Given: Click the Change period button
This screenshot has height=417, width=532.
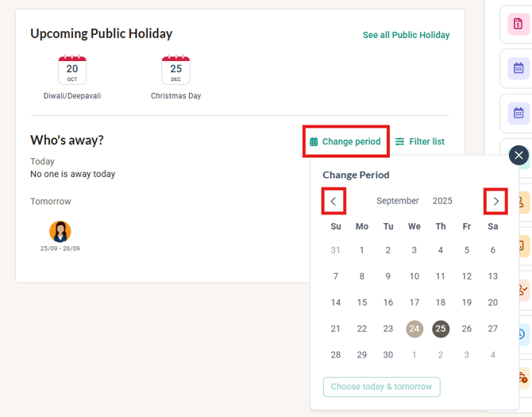Looking at the screenshot, I should pos(345,141).
